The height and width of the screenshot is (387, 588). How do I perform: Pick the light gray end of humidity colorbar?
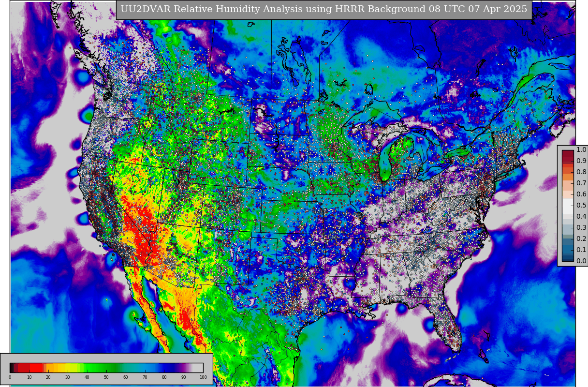198,368
